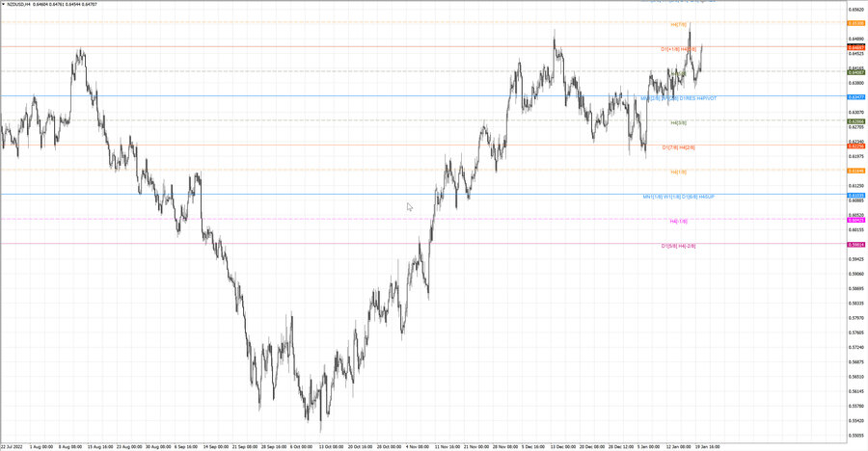
Task: Click the blue 0.63477 price tag
Action: pos(856,96)
